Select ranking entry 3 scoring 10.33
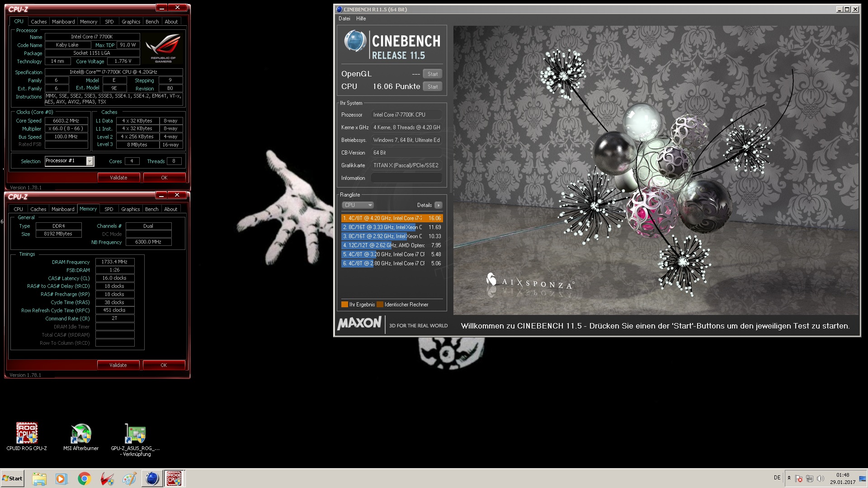 [x=392, y=236]
